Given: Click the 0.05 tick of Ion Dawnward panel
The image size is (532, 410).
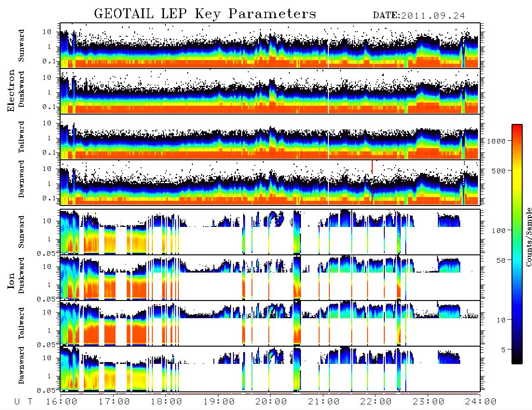Looking at the screenshot, I should click(46, 390).
